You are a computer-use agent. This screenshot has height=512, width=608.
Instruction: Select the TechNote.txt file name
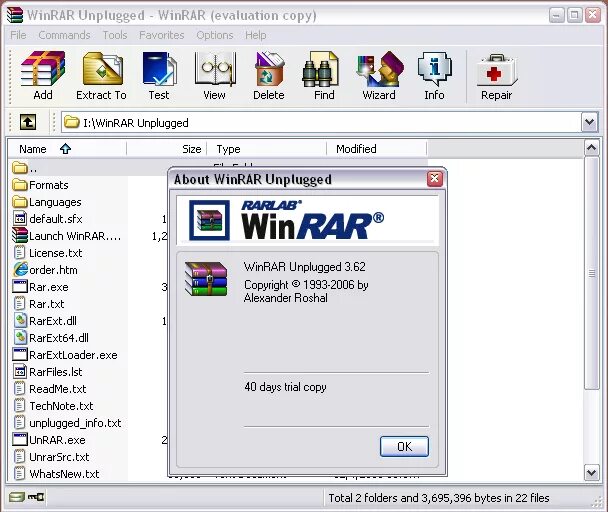[61, 406]
